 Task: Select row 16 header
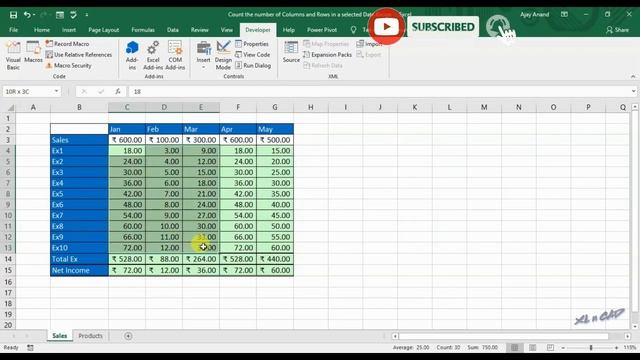point(8,282)
